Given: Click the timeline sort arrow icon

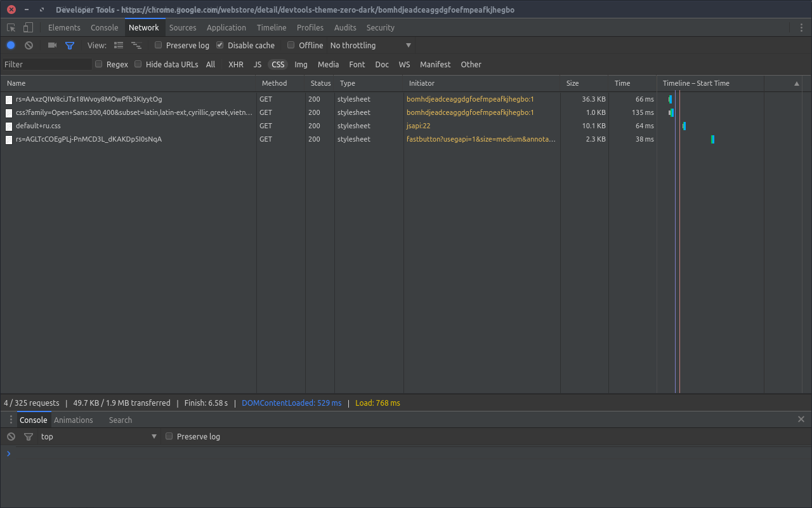Looking at the screenshot, I should pos(797,83).
